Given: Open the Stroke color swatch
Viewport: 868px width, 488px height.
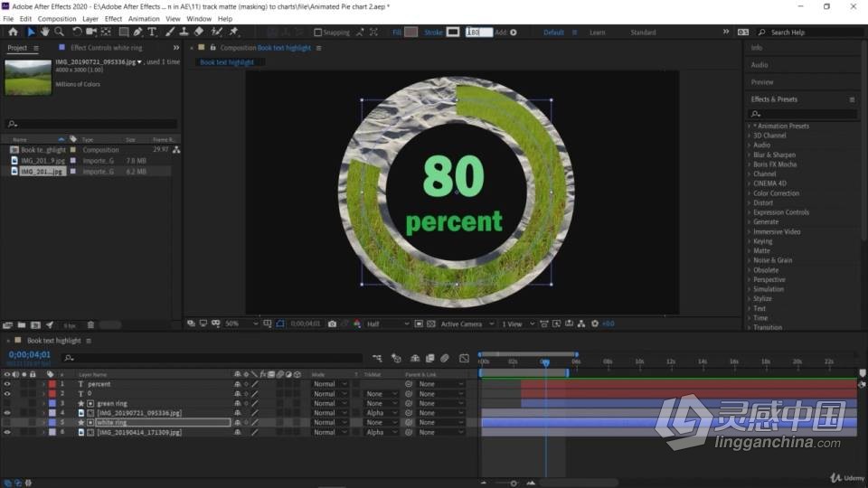Looking at the screenshot, I should click(453, 33).
